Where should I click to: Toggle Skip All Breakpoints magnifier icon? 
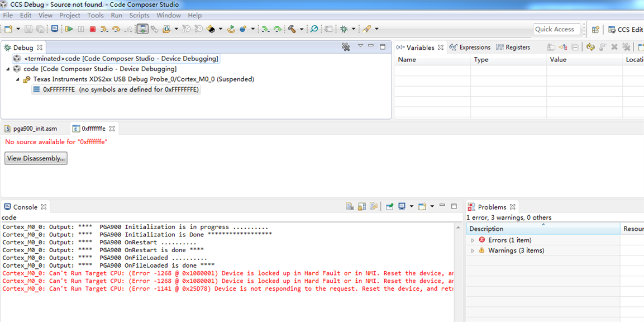click(314, 29)
